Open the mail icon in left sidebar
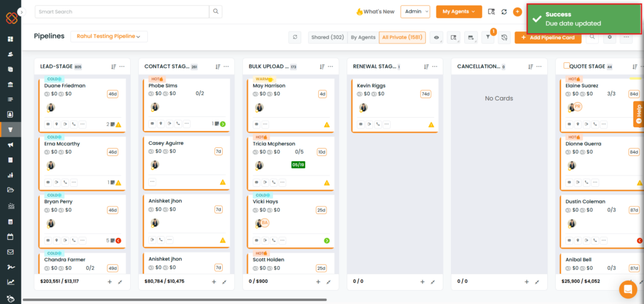644x304 pixels. coord(10,252)
